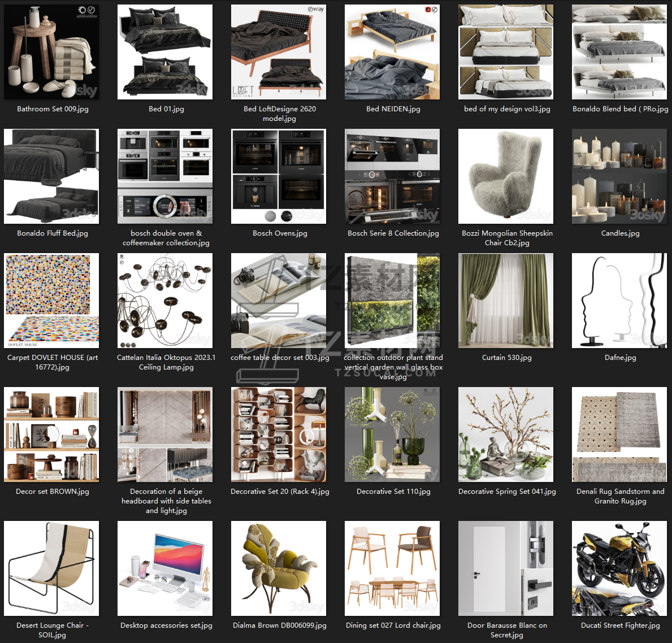This screenshot has width=672, height=643.
Task: Select coffee table decor set 003 thumbnail
Action: coord(279,300)
